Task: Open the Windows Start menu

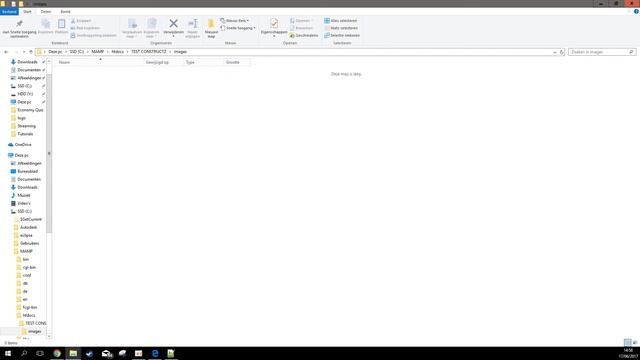Action: [x=8, y=353]
